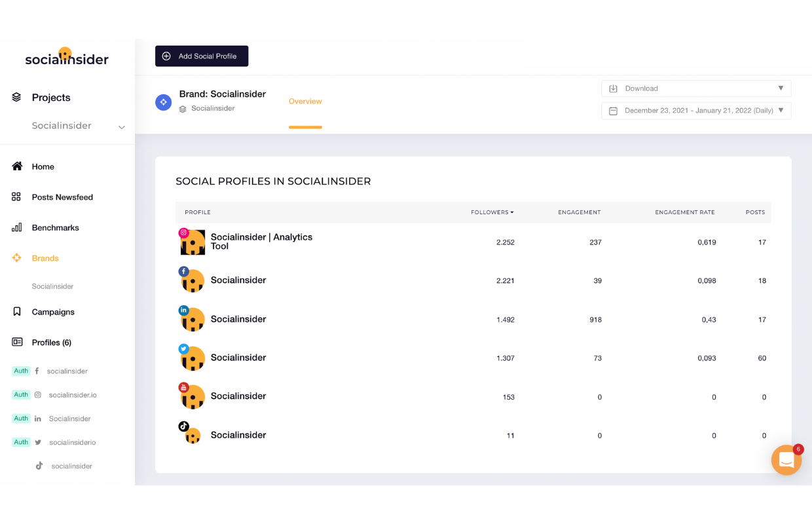The width and height of the screenshot is (812, 524).
Task: Click the layers icon under the brand name
Action: pos(183,109)
